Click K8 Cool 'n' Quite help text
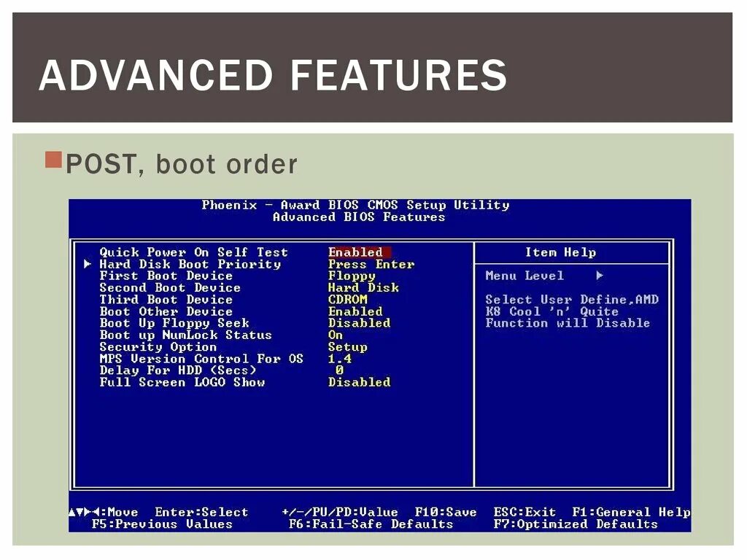The height and width of the screenshot is (560, 747). (x=551, y=311)
